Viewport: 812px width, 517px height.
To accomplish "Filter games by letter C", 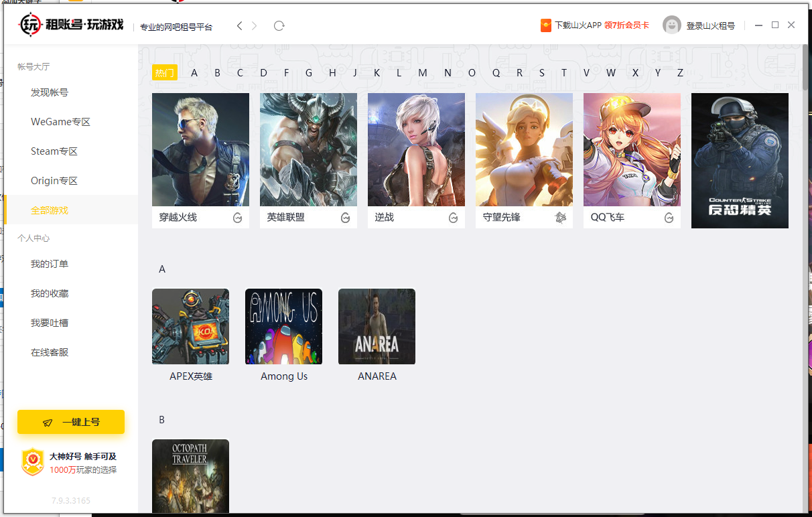I will 240,73.
